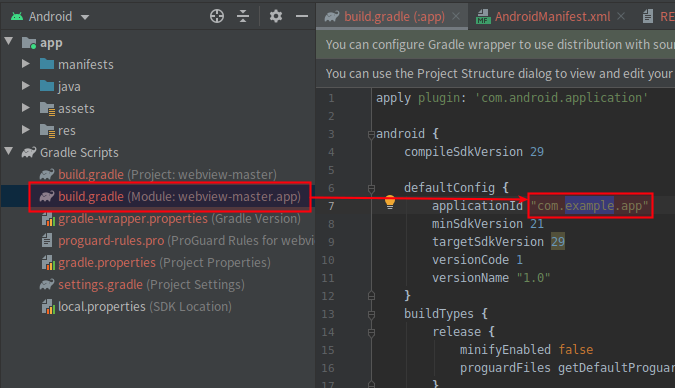Screen dimensions: 675x388
Task: Switch to AndroidManifest.xml tab
Action: (552, 16)
